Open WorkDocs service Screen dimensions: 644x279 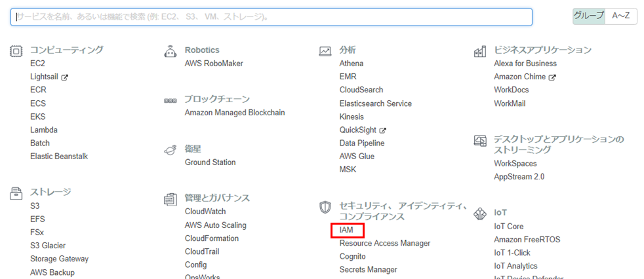point(512,90)
